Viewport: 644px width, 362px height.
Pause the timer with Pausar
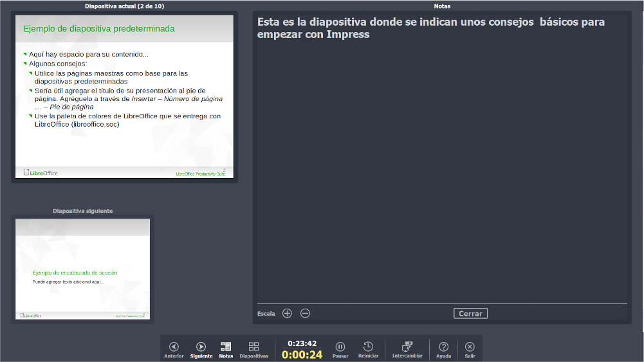coord(340,350)
